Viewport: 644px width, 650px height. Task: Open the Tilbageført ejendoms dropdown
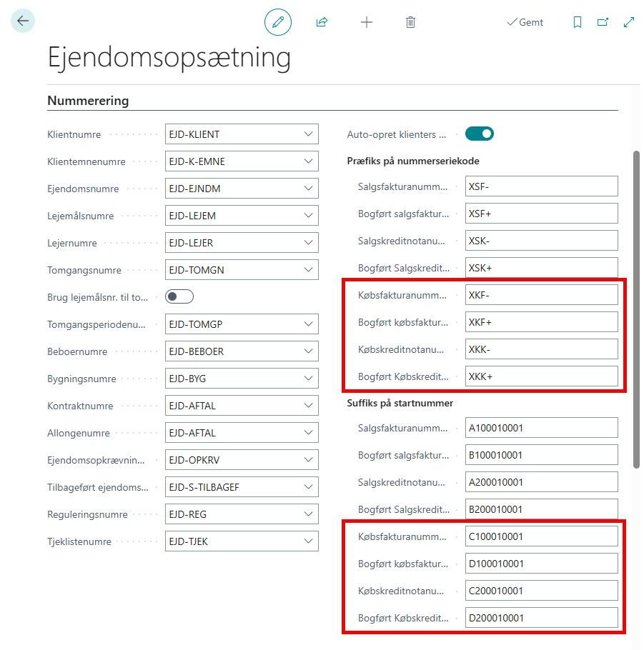pos(308,487)
